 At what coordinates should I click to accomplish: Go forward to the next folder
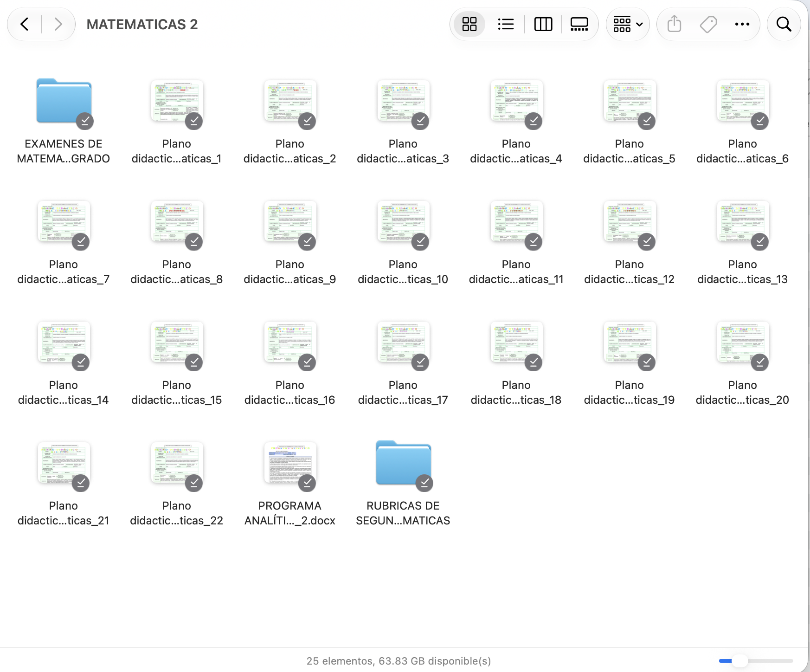(x=58, y=24)
